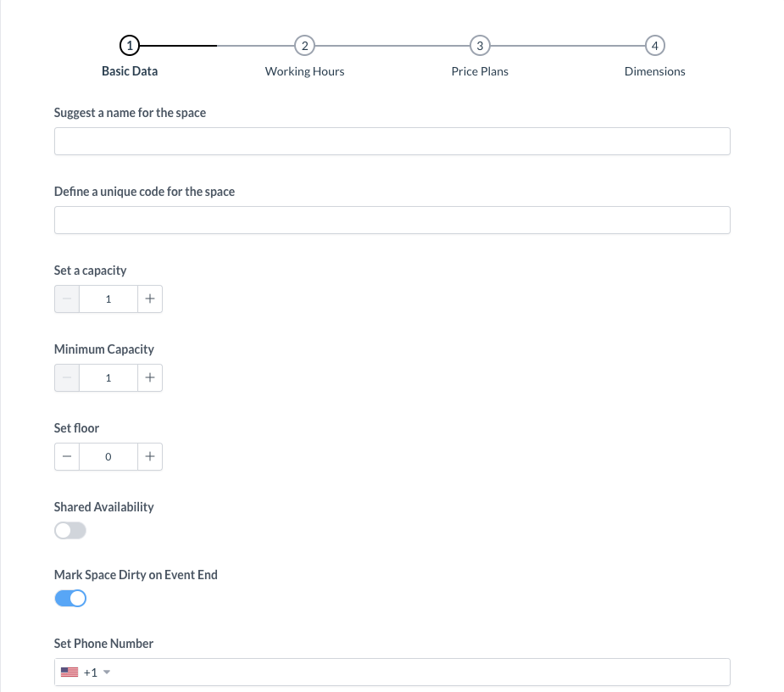Click the plus icon for Set a capacity
Image resolution: width=784 pixels, height=692 pixels.
coord(149,299)
